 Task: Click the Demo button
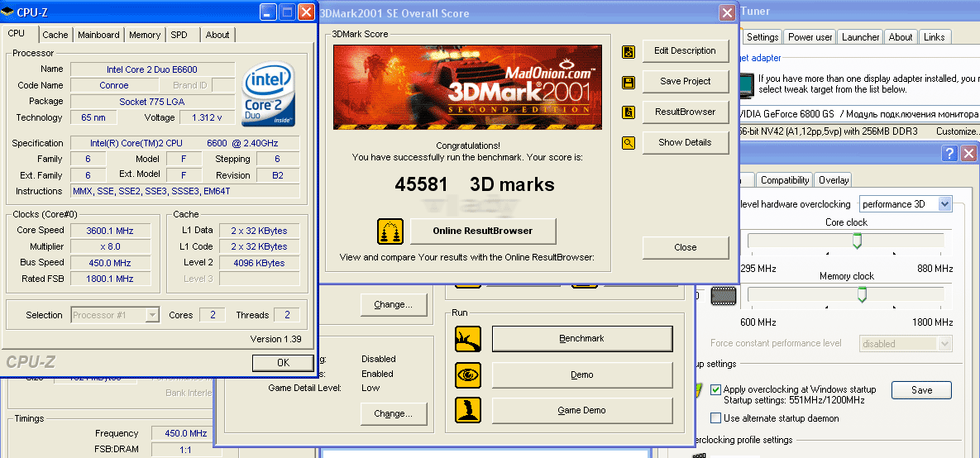coord(582,375)
